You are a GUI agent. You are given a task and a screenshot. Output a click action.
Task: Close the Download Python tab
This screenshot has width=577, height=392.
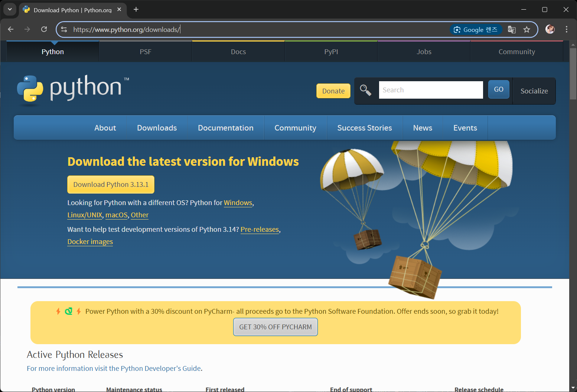tap(119, 10)
